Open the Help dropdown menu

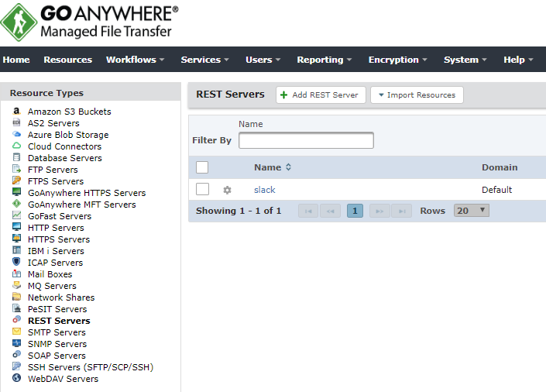pos(518,60)
